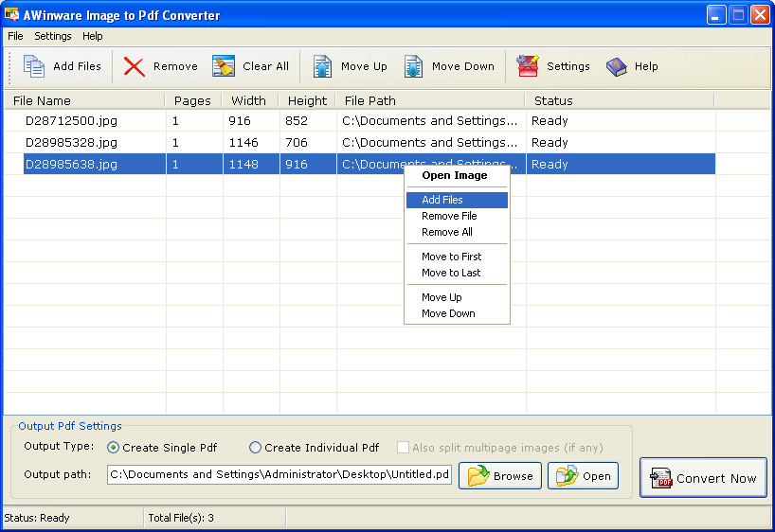Viewport: 775px width, 532px height.
Task: Click the Status column header
Action: click(x=620, y=100)
